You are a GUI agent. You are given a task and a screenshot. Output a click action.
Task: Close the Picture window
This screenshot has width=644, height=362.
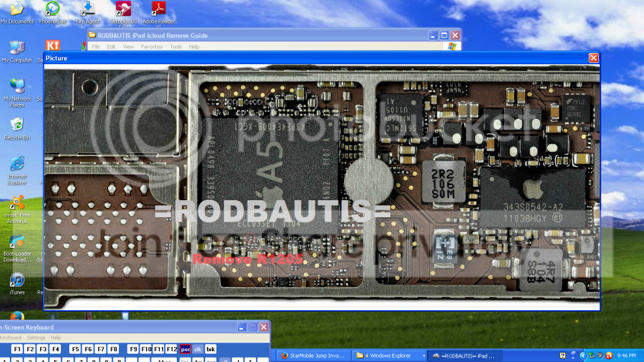click(x=593, y=58)
